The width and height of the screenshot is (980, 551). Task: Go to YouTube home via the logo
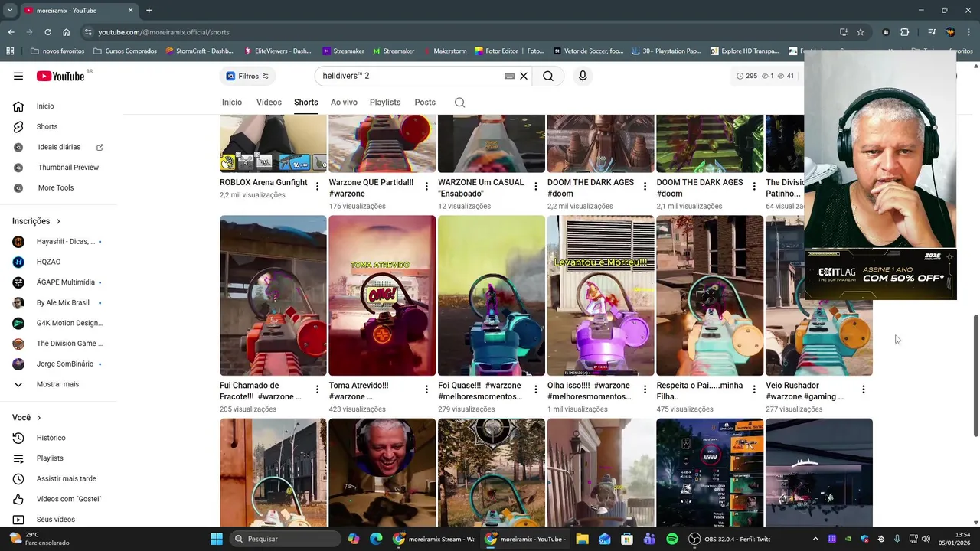(x=60, y=76)
